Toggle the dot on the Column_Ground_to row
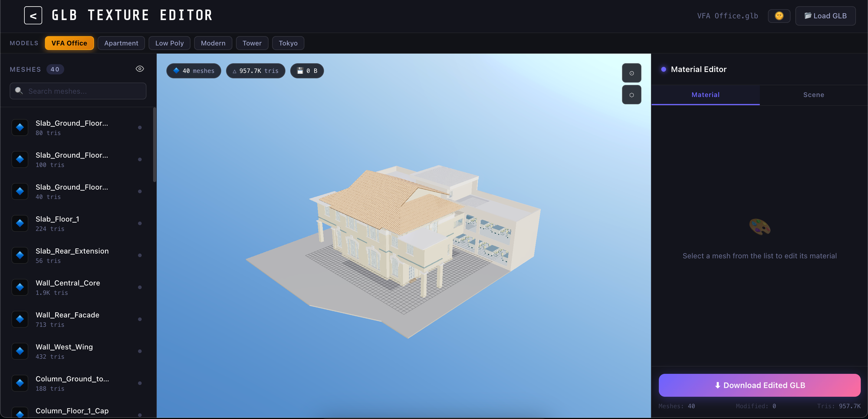 140,383
